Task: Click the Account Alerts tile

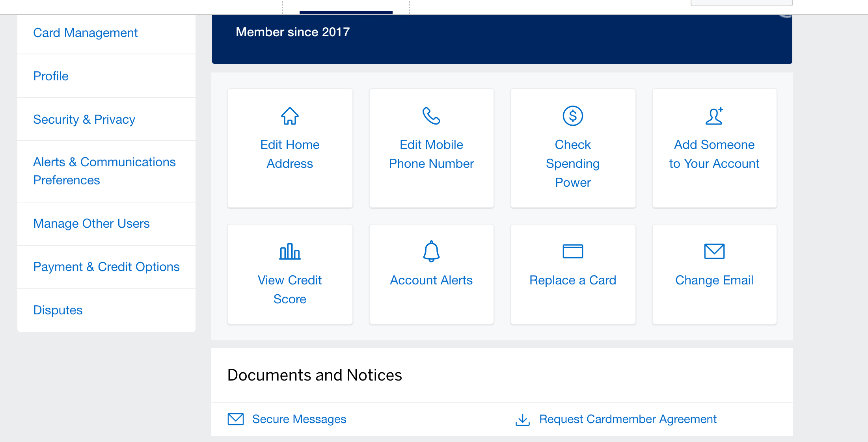Action: click(431, 274)
